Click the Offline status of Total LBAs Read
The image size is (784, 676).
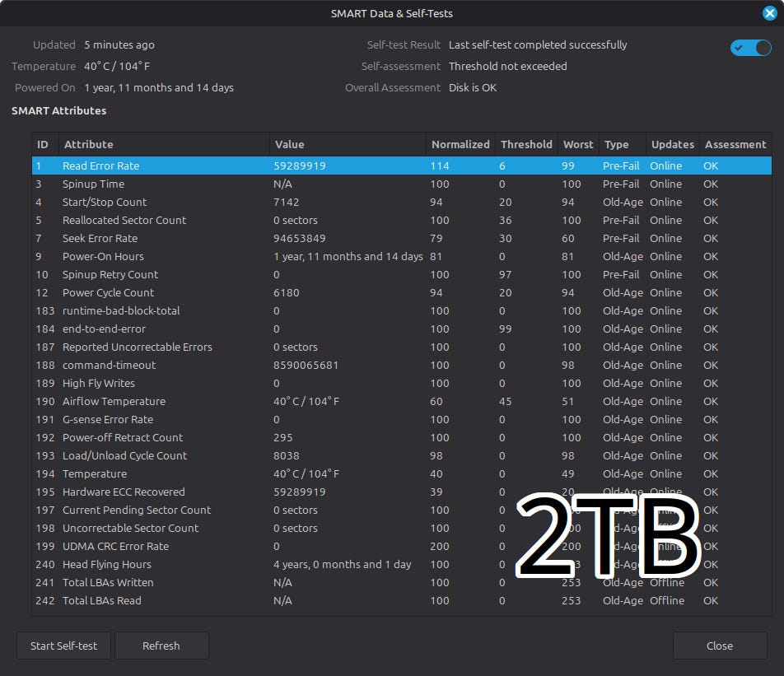[666, 600]
